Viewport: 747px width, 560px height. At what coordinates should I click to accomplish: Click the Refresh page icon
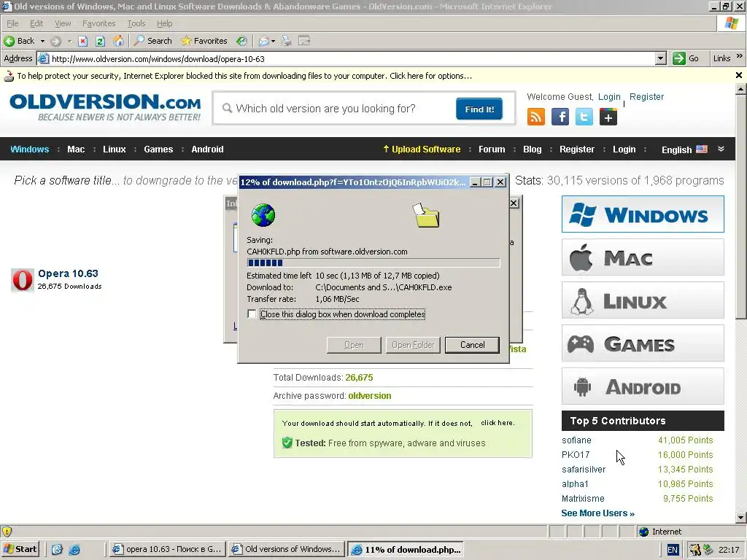coord(100,41)
